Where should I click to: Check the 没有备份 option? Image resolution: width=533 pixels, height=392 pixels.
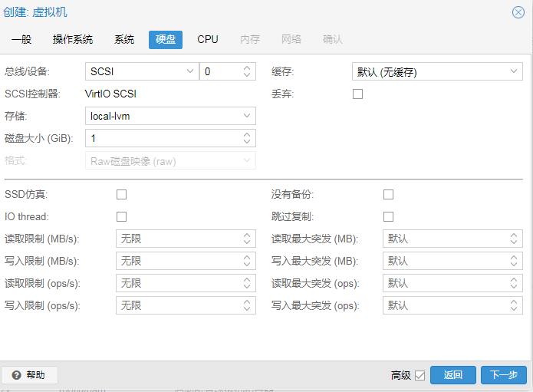pos(388,195)
